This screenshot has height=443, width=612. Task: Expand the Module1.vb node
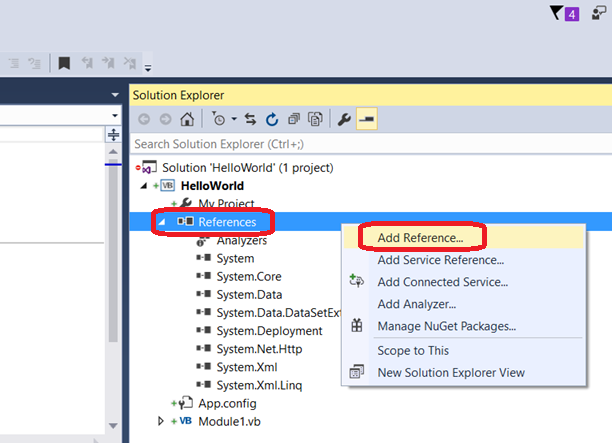(160, 421)
